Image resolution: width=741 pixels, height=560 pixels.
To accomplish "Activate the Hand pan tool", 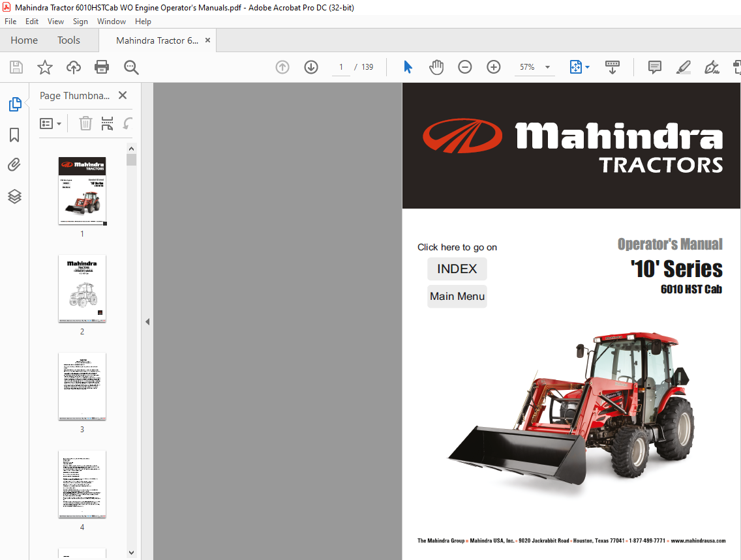I will (x=436, y=67).
